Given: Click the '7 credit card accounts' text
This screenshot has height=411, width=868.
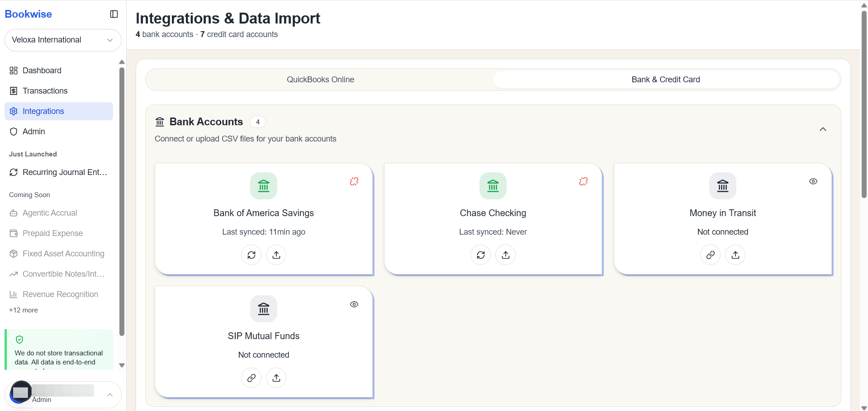Looking at the screenshot, I should pyautogui.click(x=239, y=34).
